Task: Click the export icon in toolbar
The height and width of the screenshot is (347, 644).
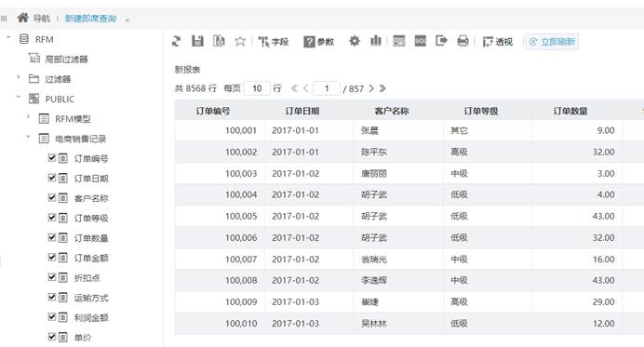Action: [x=441, y=41]
